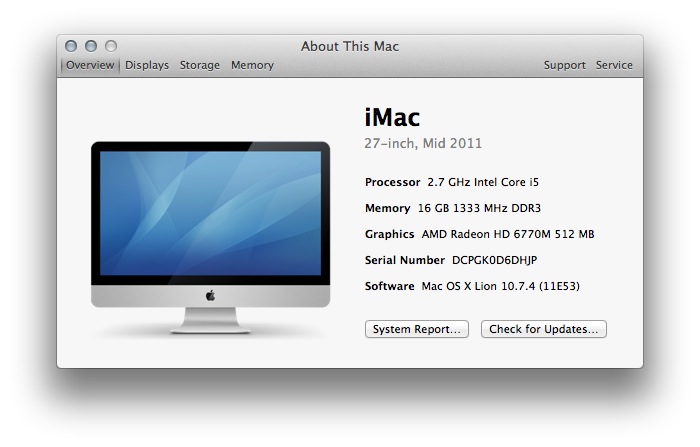Close the About This Mac window
This screenshot has height=447, width=700.
point(71,46)
